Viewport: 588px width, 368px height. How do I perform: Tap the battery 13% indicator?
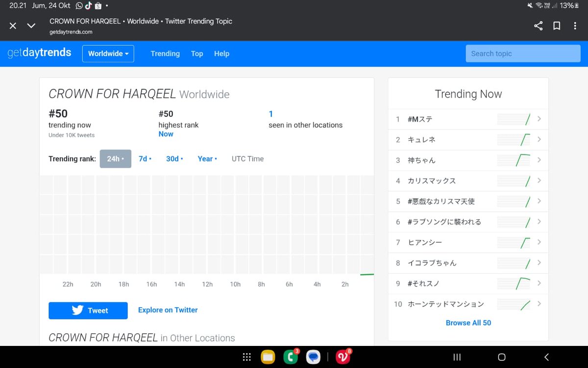(x=569, y=5)
